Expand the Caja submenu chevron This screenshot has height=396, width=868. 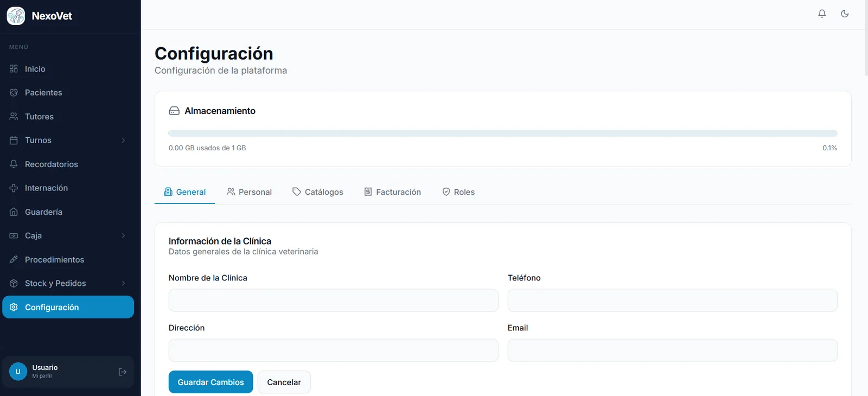123,236
